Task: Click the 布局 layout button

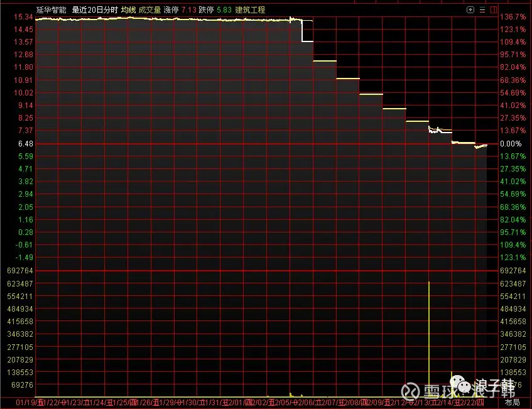Action: tap(512, 403)
